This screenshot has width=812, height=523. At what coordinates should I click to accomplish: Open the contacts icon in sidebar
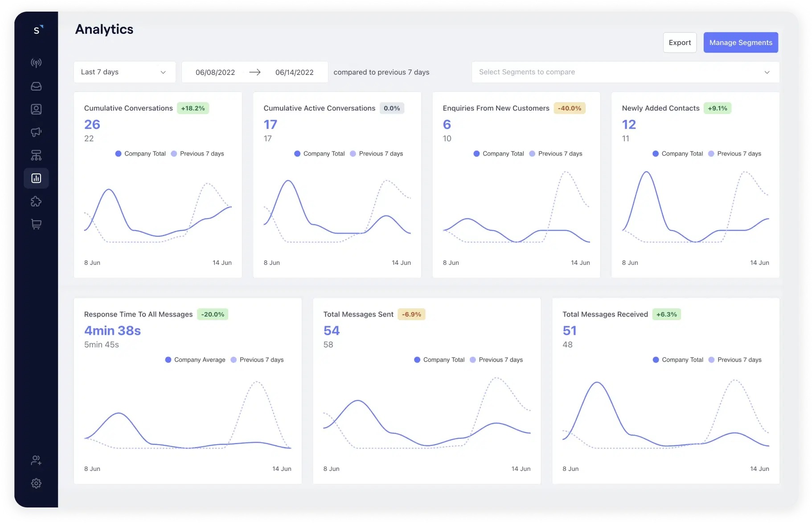[36, 109]
